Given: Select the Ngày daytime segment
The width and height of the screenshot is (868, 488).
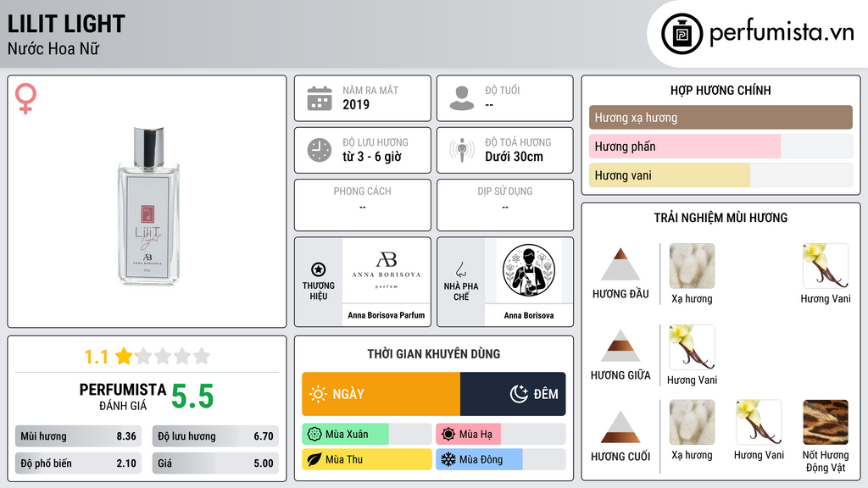Looking at the screenshot, I should click(x=381, y=394).
